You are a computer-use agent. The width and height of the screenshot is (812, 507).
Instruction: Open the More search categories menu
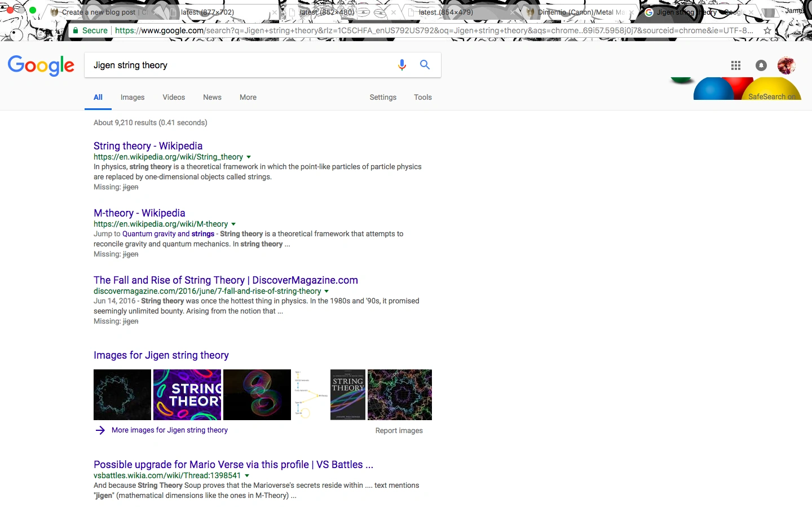tap(248, 97)
